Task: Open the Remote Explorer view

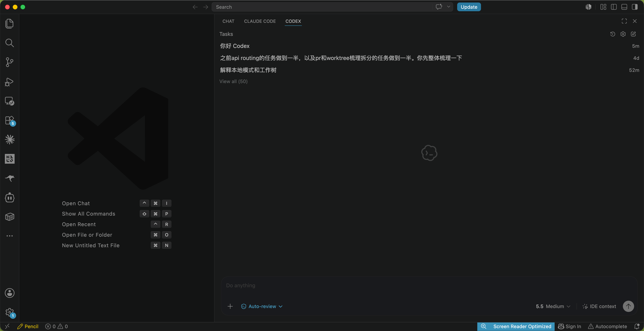Action: tap(10, 101)
